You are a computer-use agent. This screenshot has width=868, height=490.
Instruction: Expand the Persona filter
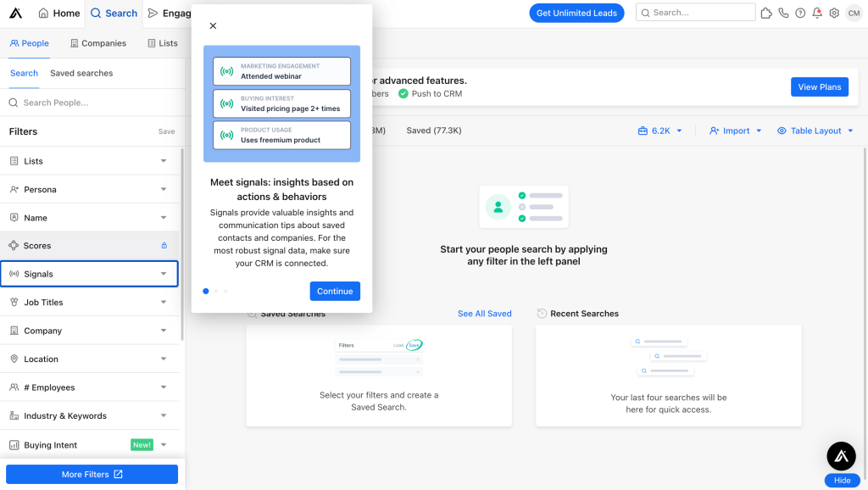164,189
